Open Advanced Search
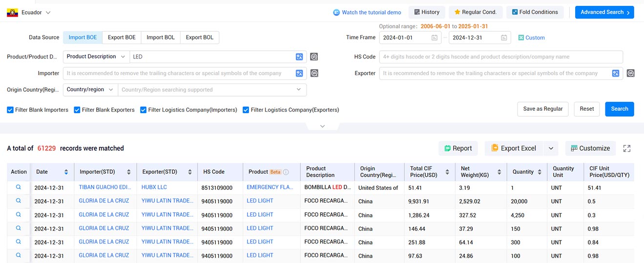The image size is (644, 263). [604, 12]
